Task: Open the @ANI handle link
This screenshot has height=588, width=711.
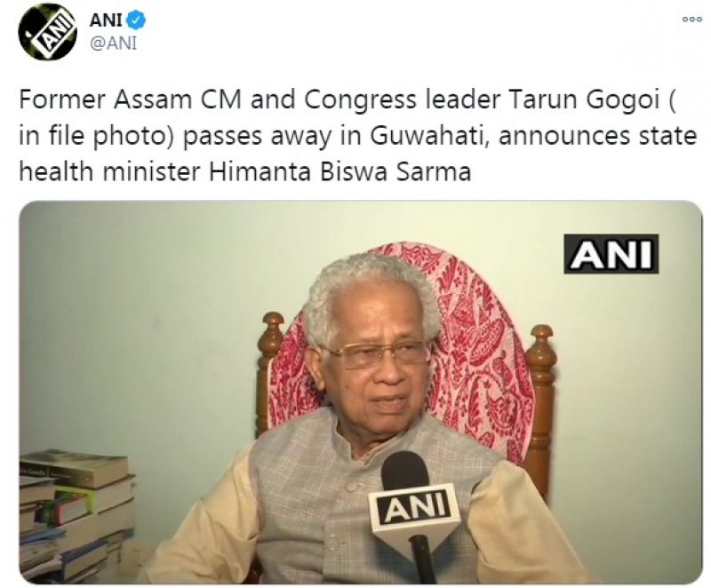Action: coord(114,44)
